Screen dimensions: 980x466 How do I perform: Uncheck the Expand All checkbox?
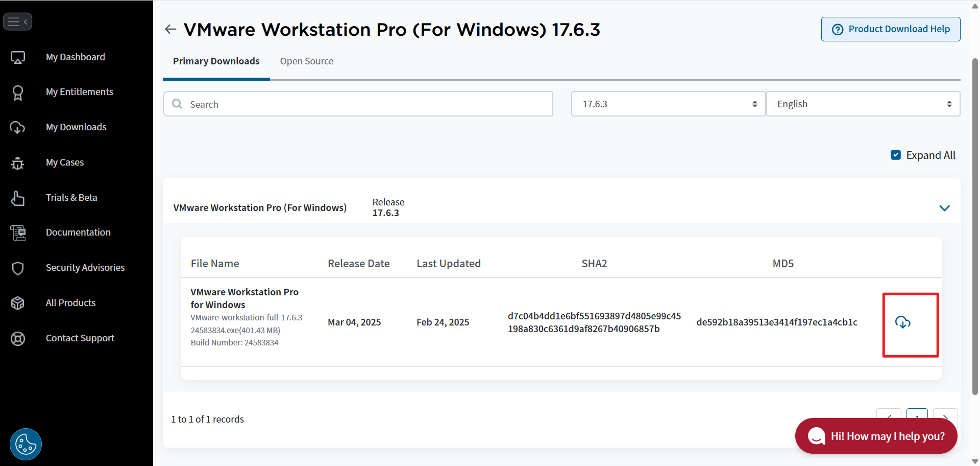coord(896,155)
